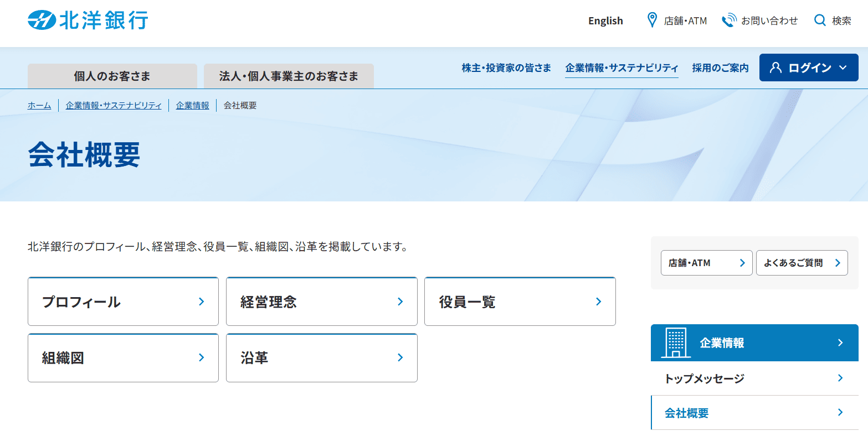Select the 法人・個人事業主のお客さま tab
Screen dimensions: 868x436
[289, 76]
